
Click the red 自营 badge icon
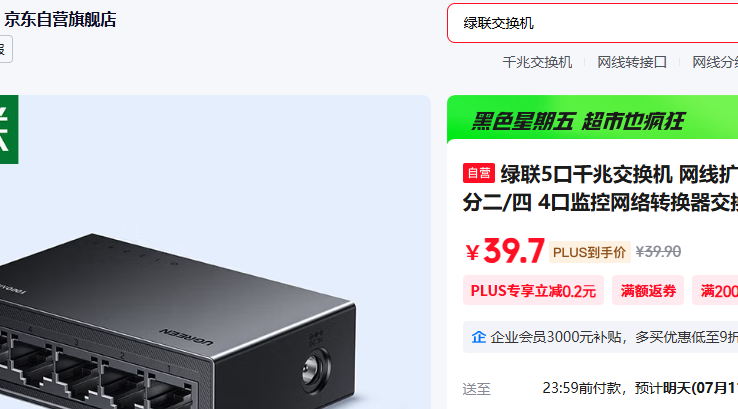point(479,173)
